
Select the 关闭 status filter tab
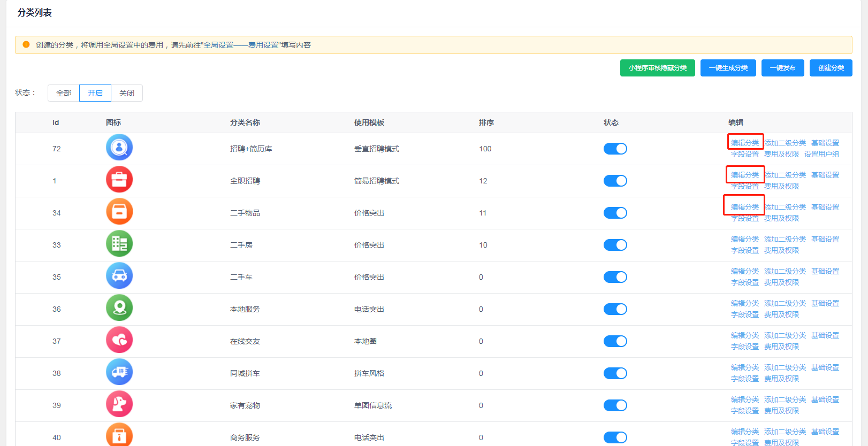tap(127, 93)
